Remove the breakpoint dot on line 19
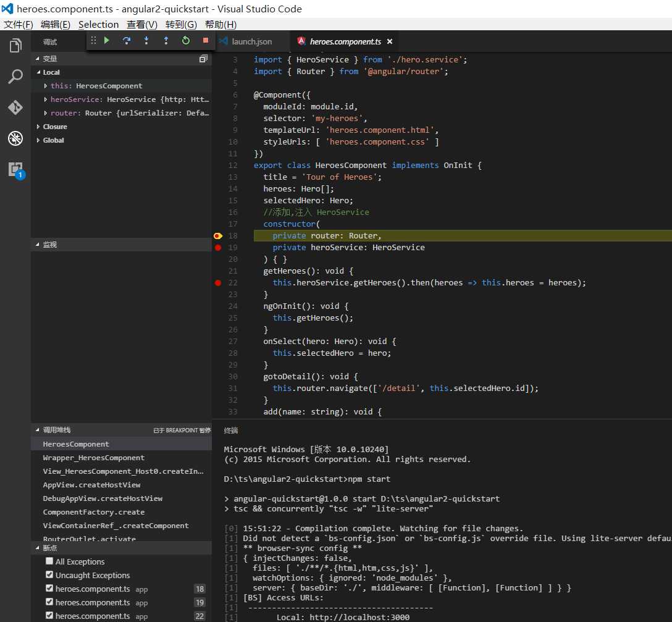This screenshot has height=622, width=672. point(217,247)
